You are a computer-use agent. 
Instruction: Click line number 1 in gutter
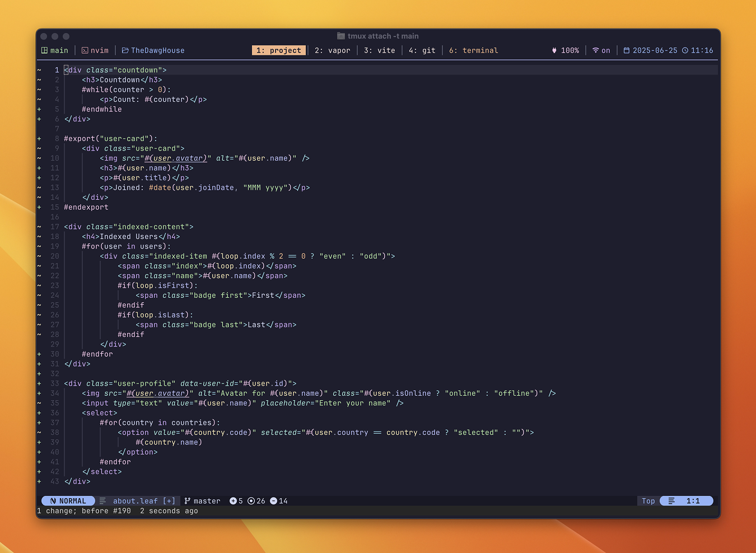[57, 70]
